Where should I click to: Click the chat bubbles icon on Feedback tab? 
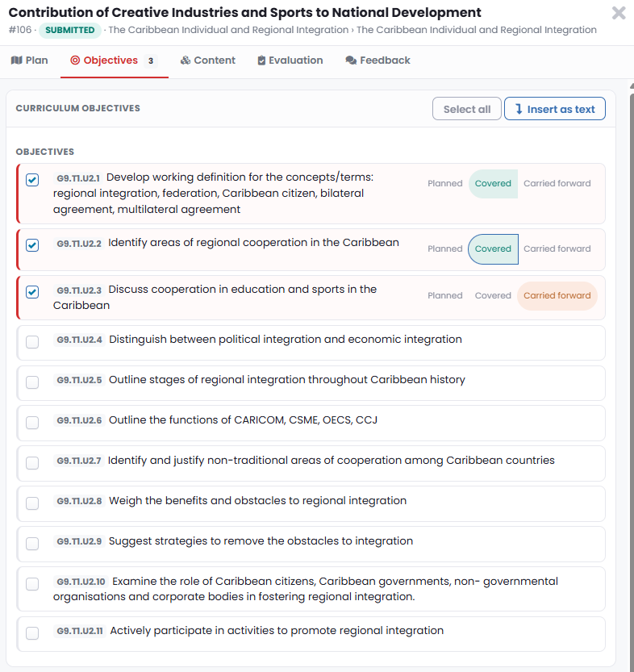351,61
